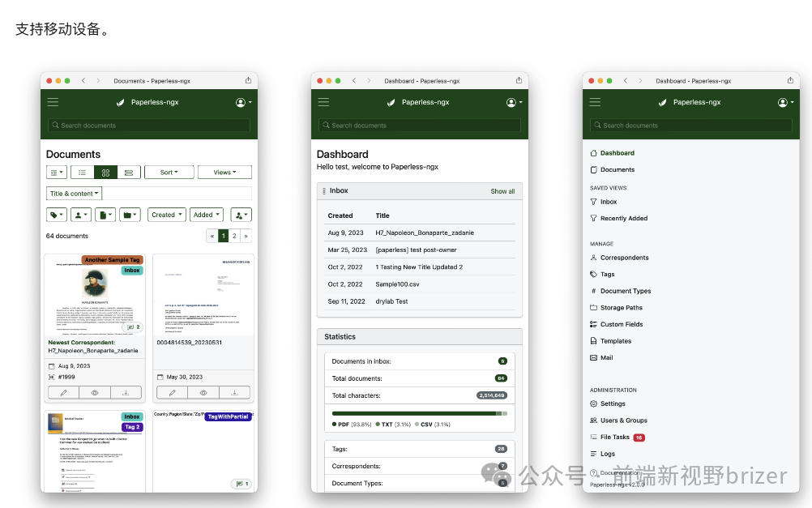Open the permissions owner filter dropdown
This screenshot has height=508, width=812.
click(x=241, y=215)
